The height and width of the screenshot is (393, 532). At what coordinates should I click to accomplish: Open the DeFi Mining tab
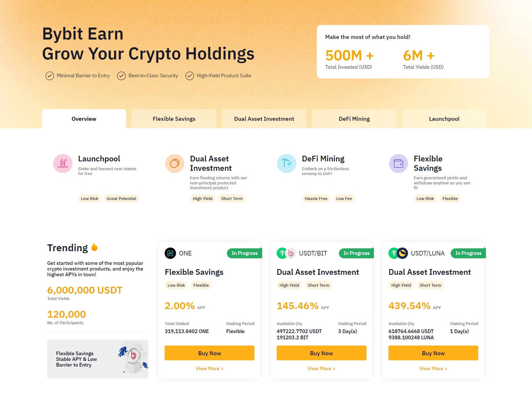coord(354,119)
